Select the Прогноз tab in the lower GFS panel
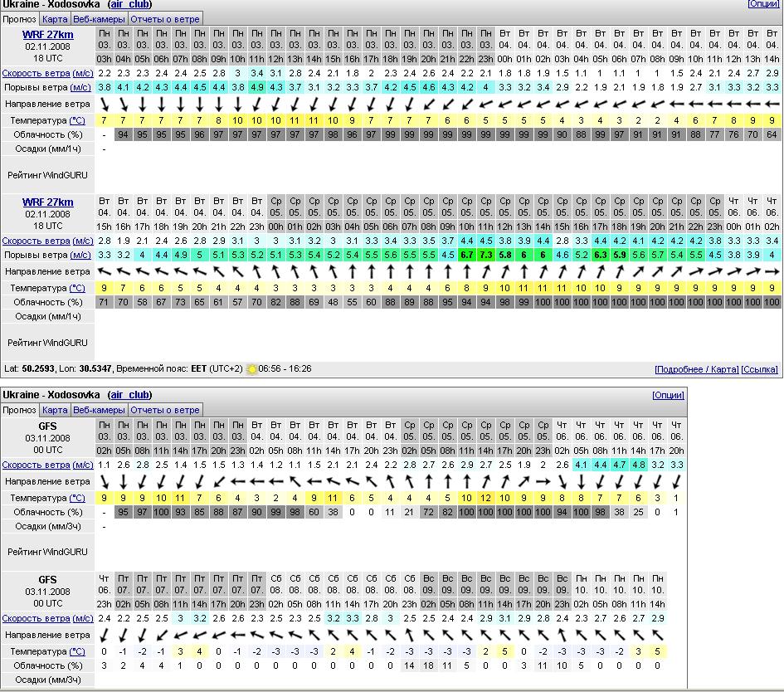The width and height of the screenshot is (784, 692). [19, 410]
